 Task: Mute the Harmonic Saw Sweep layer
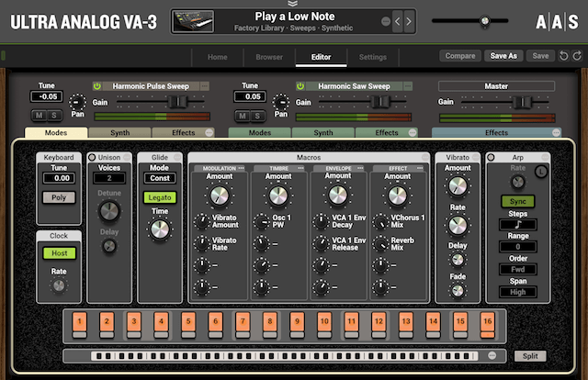pos(243,116)
